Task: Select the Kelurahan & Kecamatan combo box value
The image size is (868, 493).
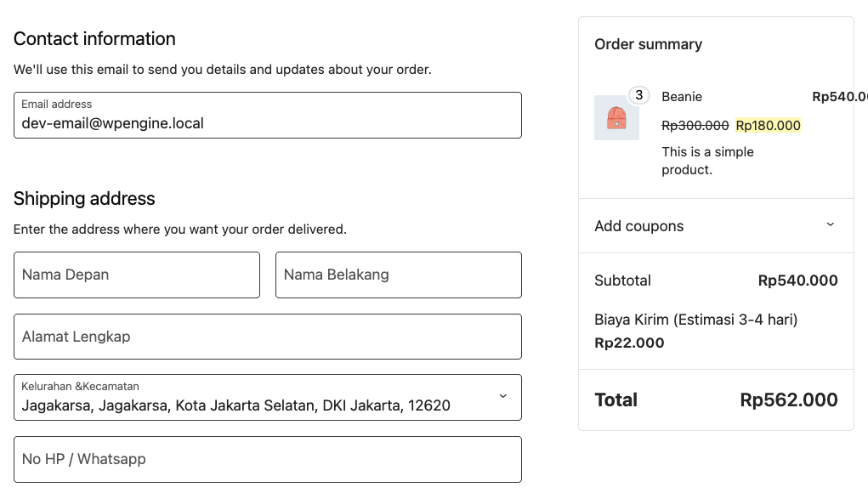Action: point(236,405)
